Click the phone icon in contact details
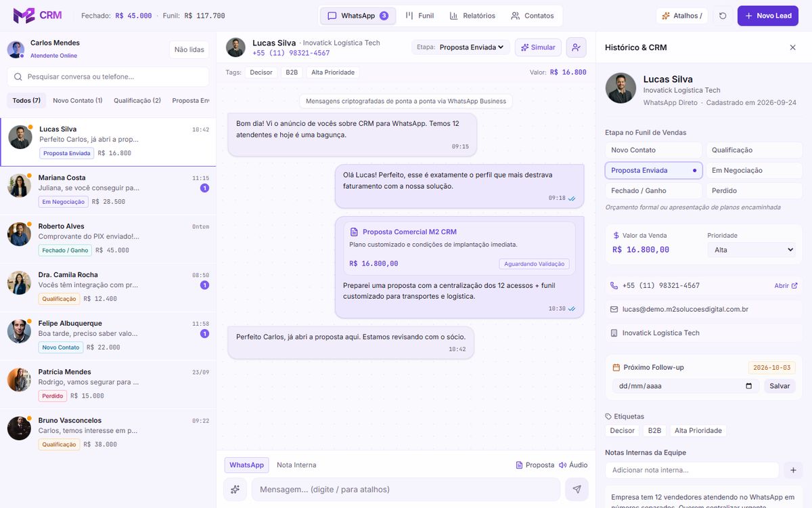812x508 pixels. coord(614,286)
